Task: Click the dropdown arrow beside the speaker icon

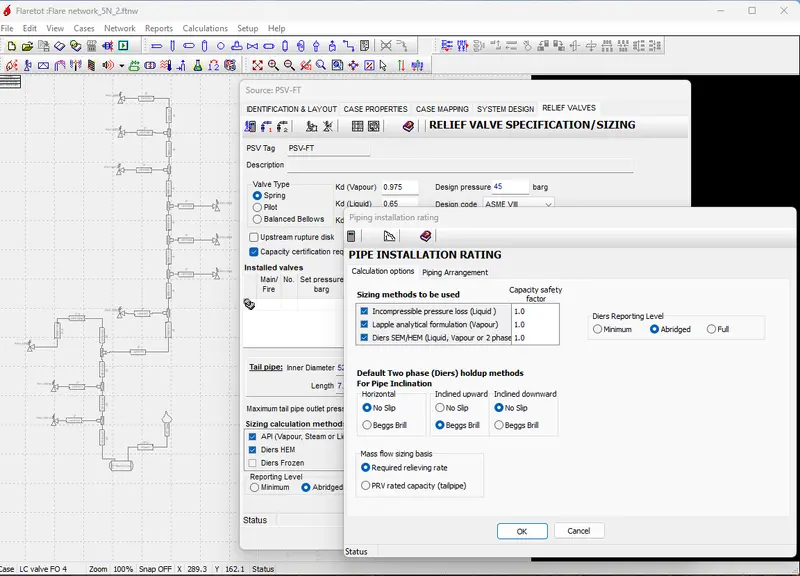Action: (121, 65)
